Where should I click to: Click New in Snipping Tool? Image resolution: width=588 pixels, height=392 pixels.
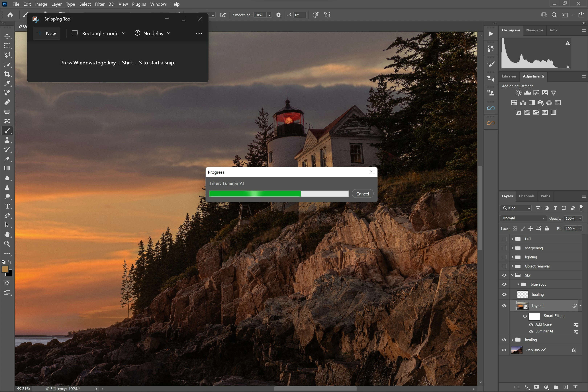pyautogui.click(x=46, y=33)
